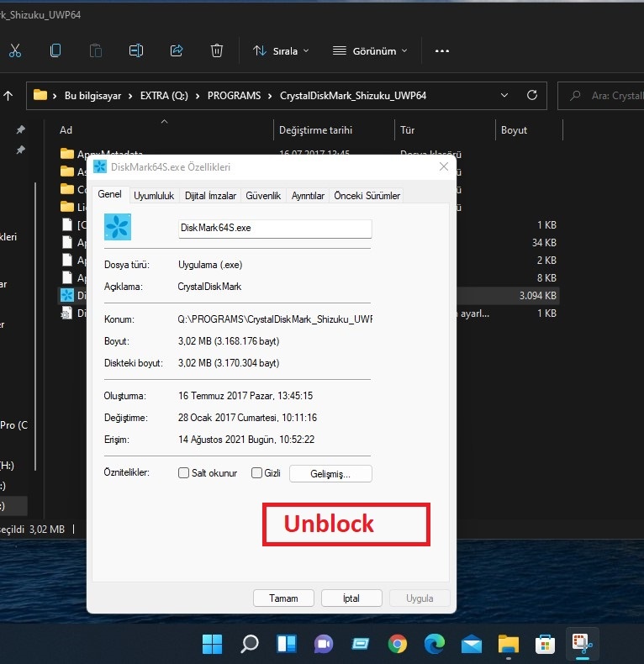Click the Share icon in Explorer toolbar

(177, 50)
